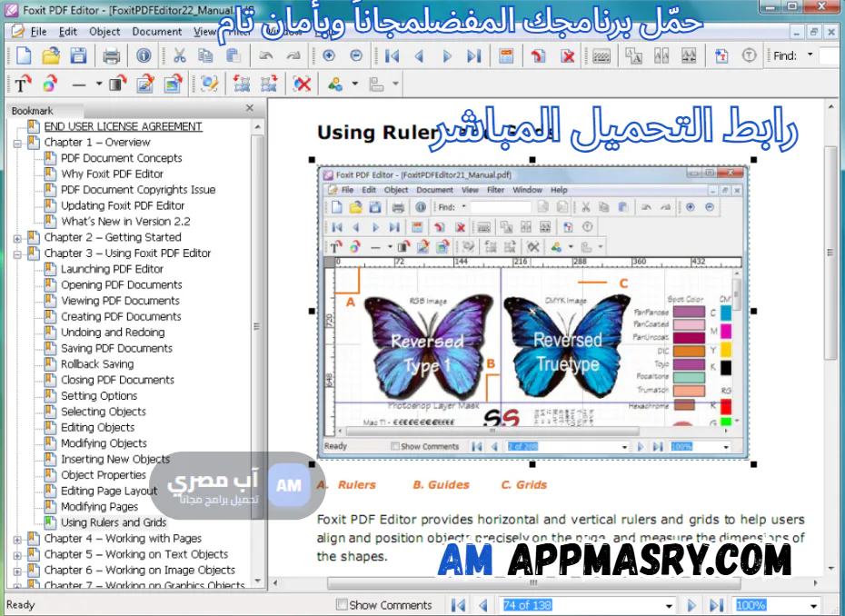Click the Open folder icon
The height and width of the screenshot is (616, 845).
(x=51, y=55)
